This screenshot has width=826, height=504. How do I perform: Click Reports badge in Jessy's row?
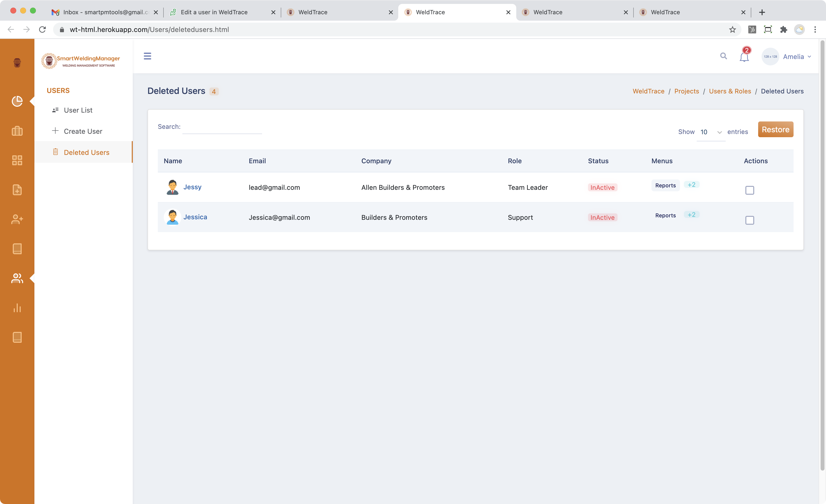[x=665, y=185]
